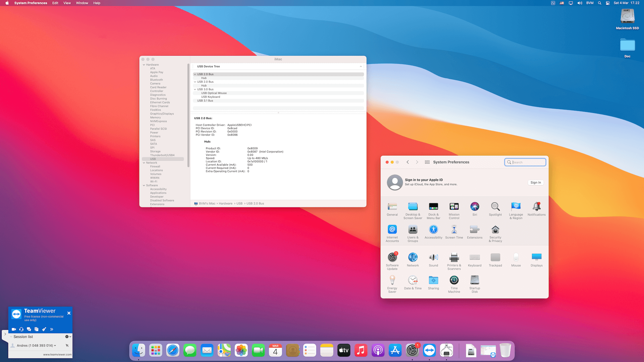Image resolution: width=644 pixels, height=362 pixels.
Task: Click the show all preferences grid
Action: (x=427, y=162)
